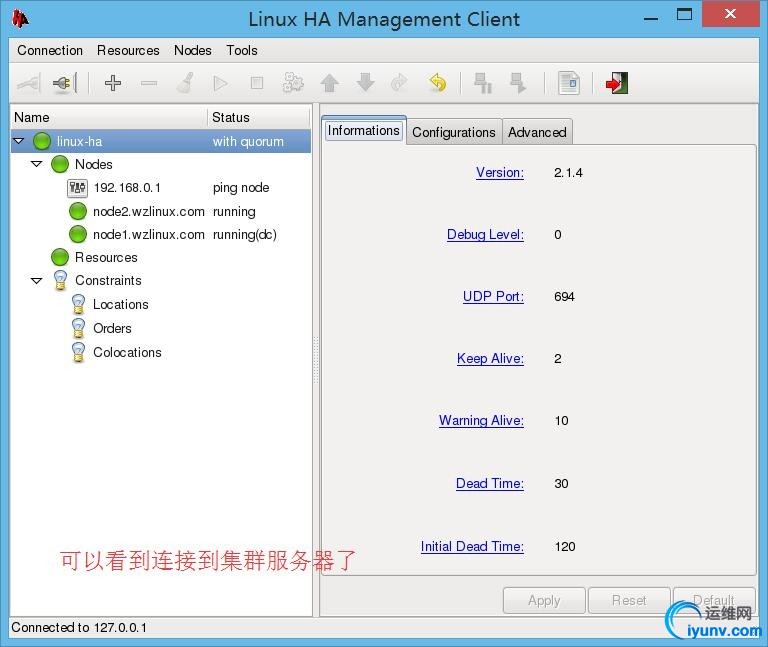Add a new item with plus icon

click(x=113, y=83)
